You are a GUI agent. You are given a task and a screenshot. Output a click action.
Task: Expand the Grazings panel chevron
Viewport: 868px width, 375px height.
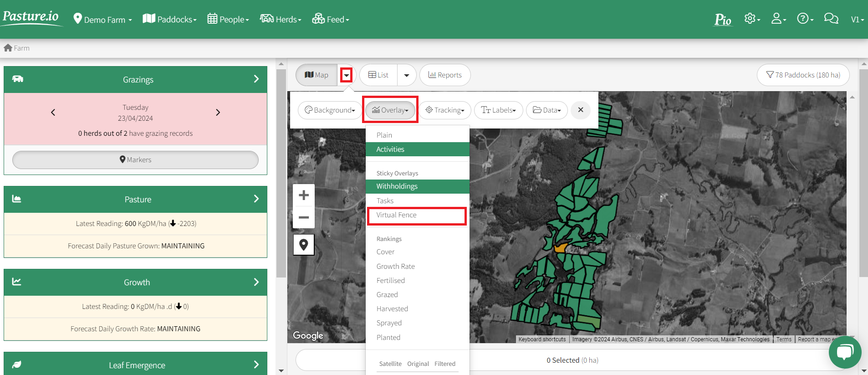tap(256, 79)
